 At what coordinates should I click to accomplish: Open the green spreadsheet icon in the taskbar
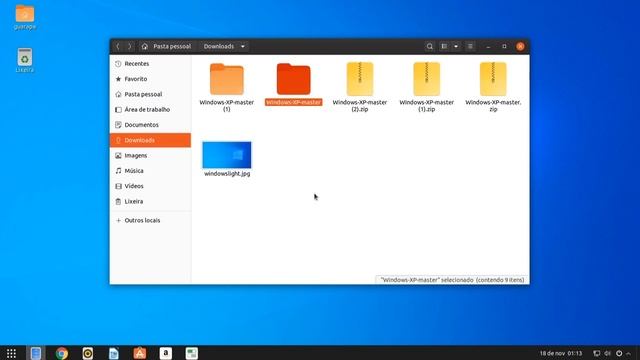click(192, 353)
